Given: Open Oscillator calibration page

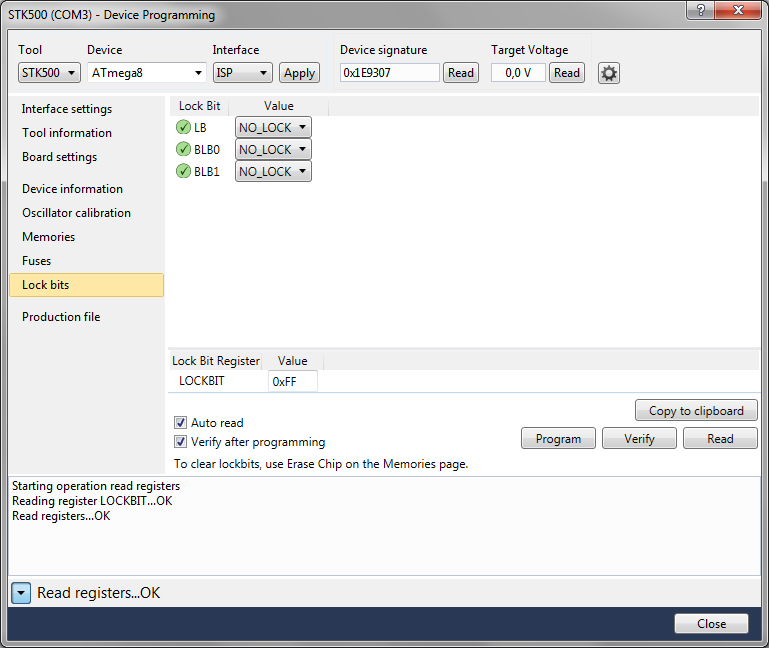Looking at the screenshot, I should pos(76,213).
